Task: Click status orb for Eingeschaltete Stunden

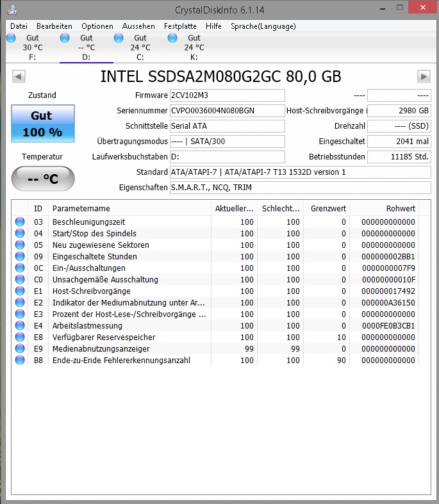Action: (20, 257)
